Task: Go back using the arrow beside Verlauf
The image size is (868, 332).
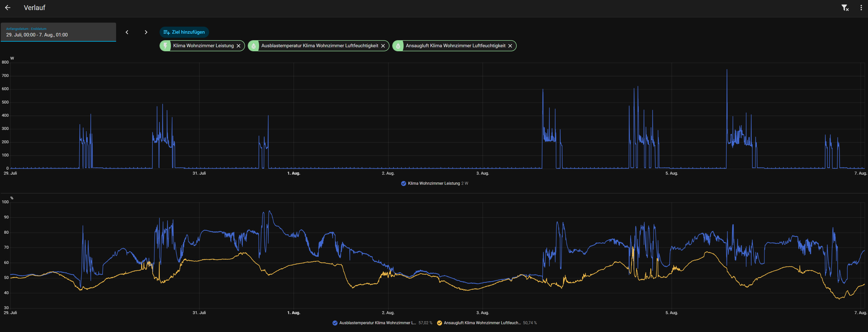Action: (8, 8)
